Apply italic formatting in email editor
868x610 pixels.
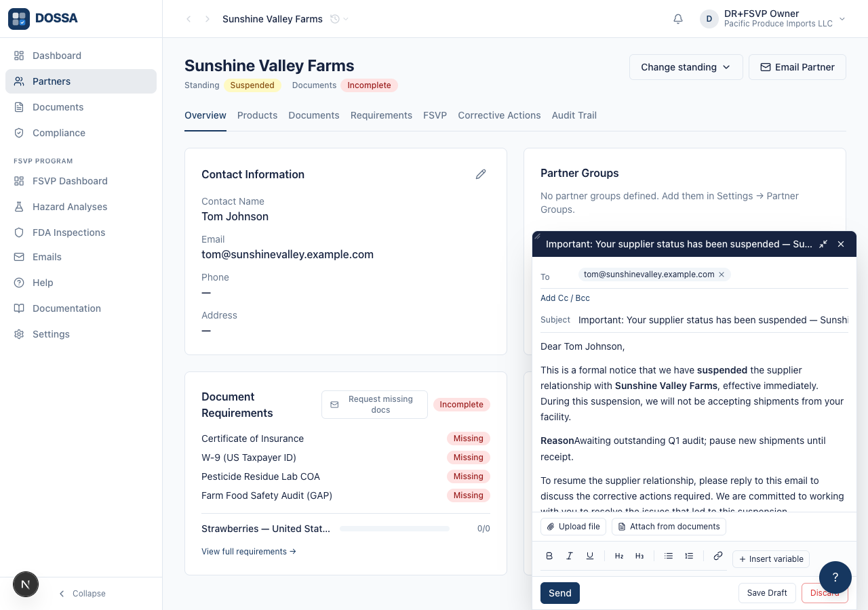(570, 556)
